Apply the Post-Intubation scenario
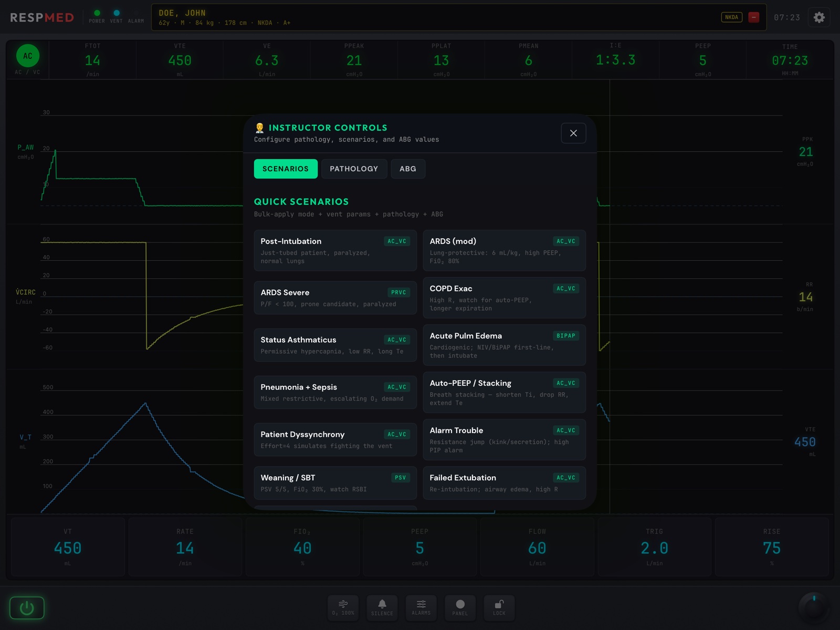Screen dimensions: 840x630 [335, 250]
